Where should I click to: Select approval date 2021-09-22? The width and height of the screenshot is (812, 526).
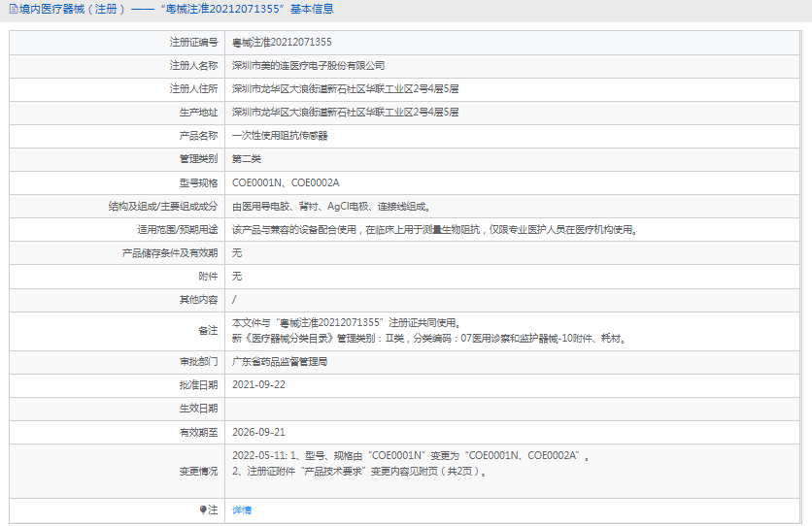[258, 385]
